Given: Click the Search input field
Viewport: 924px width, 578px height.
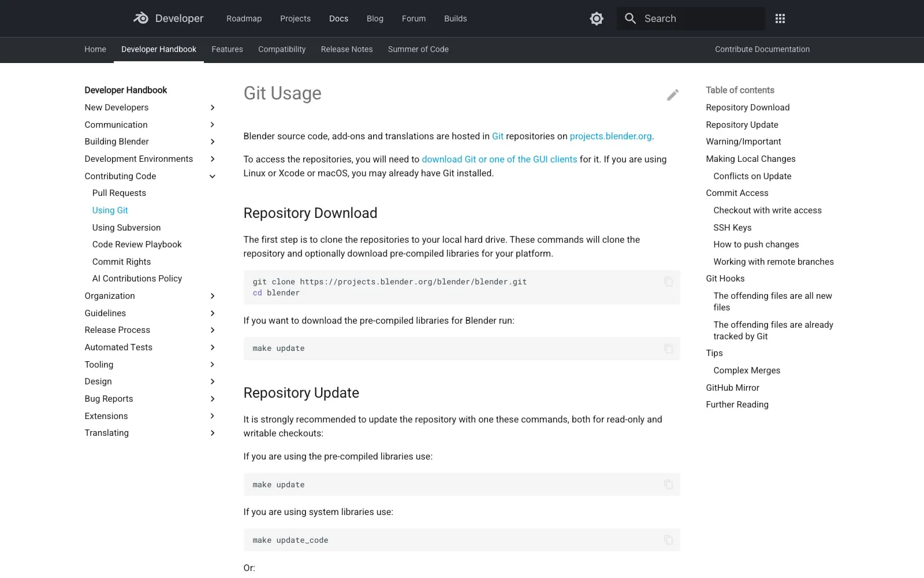Looking at the screenshot, I should tap(691, 18).
